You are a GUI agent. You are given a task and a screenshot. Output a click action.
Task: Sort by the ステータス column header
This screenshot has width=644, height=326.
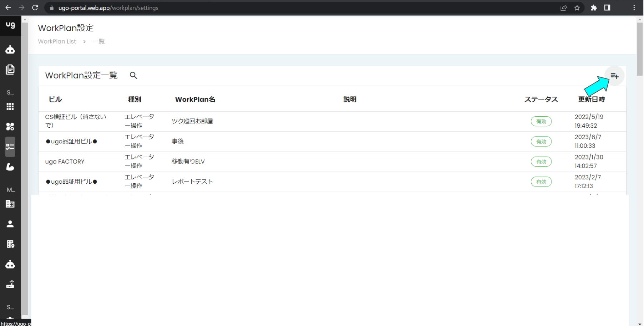[541, 100]
